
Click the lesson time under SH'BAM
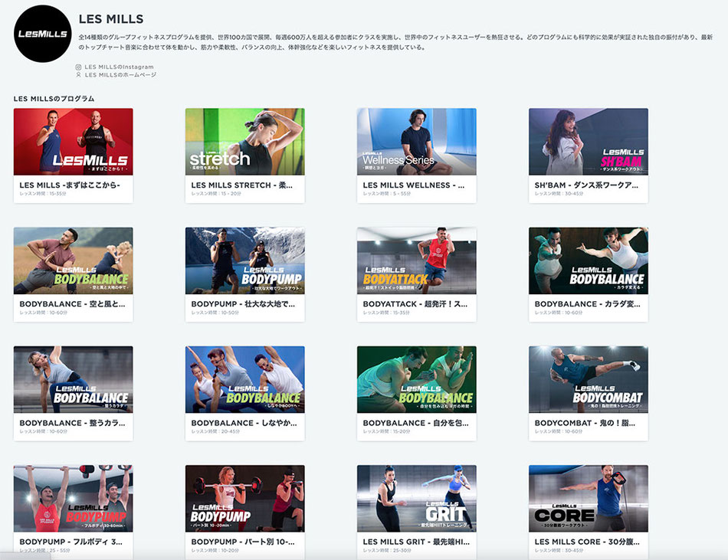(559, 194)
